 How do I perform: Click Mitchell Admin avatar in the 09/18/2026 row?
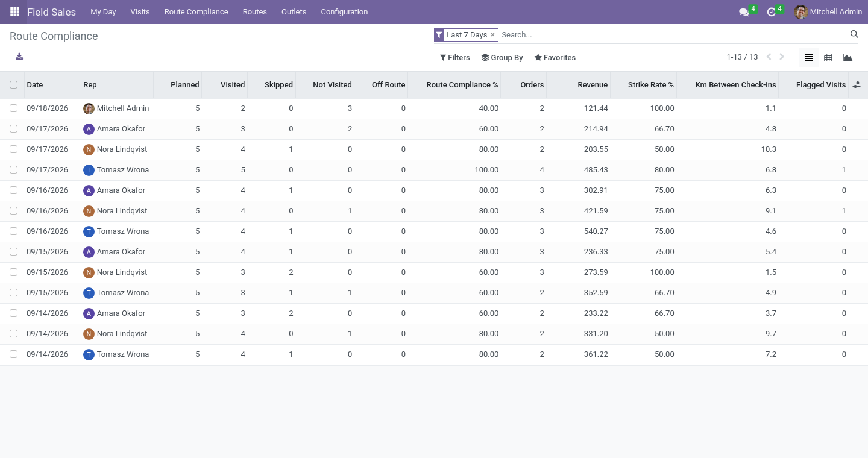[89, 108]
